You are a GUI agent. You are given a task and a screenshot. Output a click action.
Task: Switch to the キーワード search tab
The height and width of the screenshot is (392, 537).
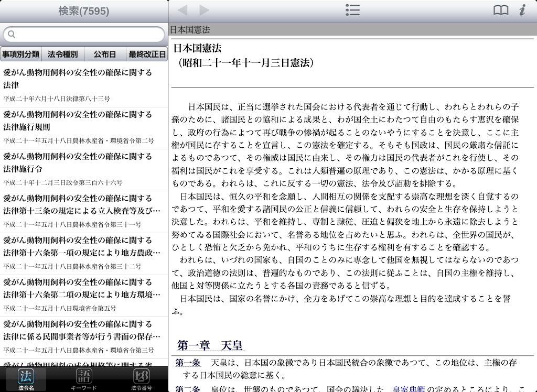[84, 379]
